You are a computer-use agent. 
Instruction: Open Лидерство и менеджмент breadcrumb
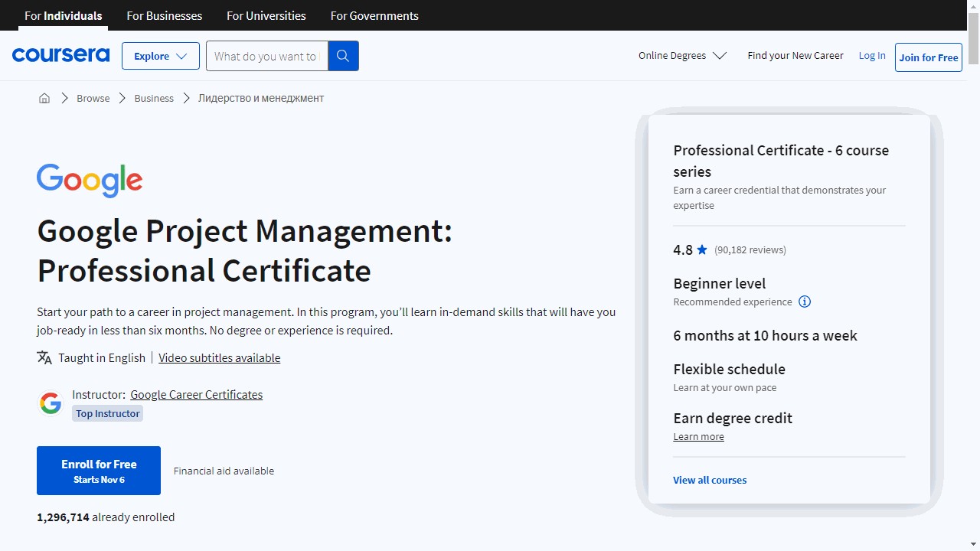pyautogui.click(x=261, y=98)
